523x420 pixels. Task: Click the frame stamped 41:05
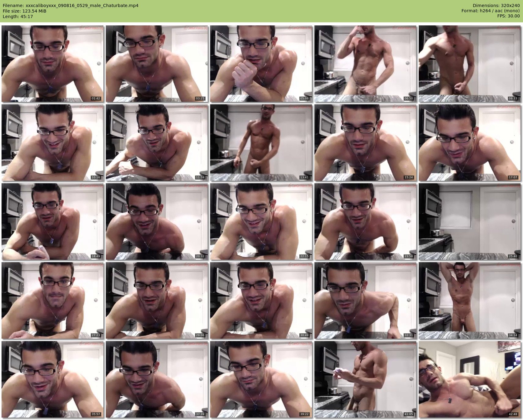pyautogui.click(x=365, y=379)
